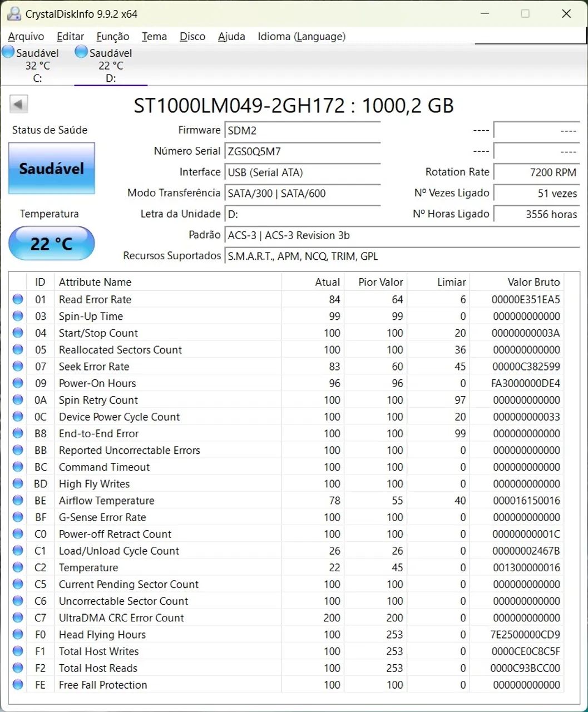
Task: Click raw value 00000E351EA5
Action: pos(526,299)
